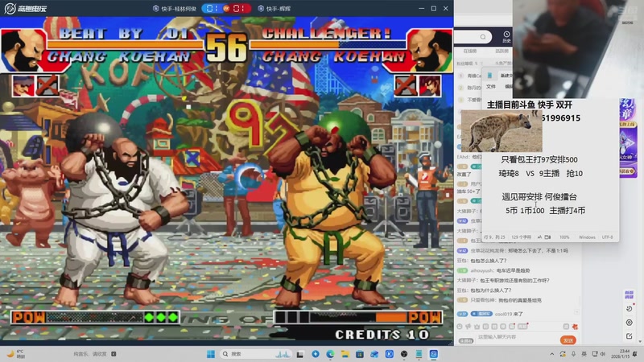Click the match score pill in the title bar
This screenshot has width=644, height=362.
[x=226, y=9]
